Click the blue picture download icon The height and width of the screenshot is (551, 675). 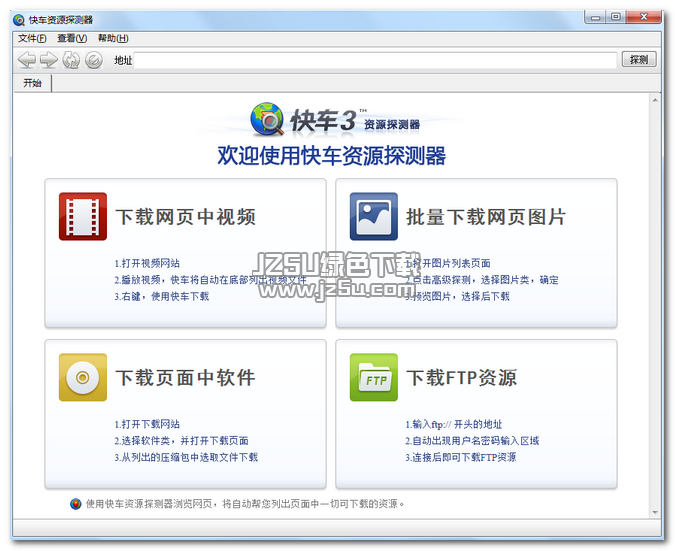[374, 217]
